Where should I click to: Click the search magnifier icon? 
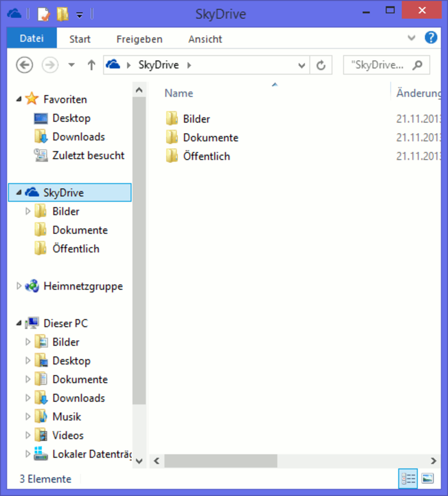point(418,65)
